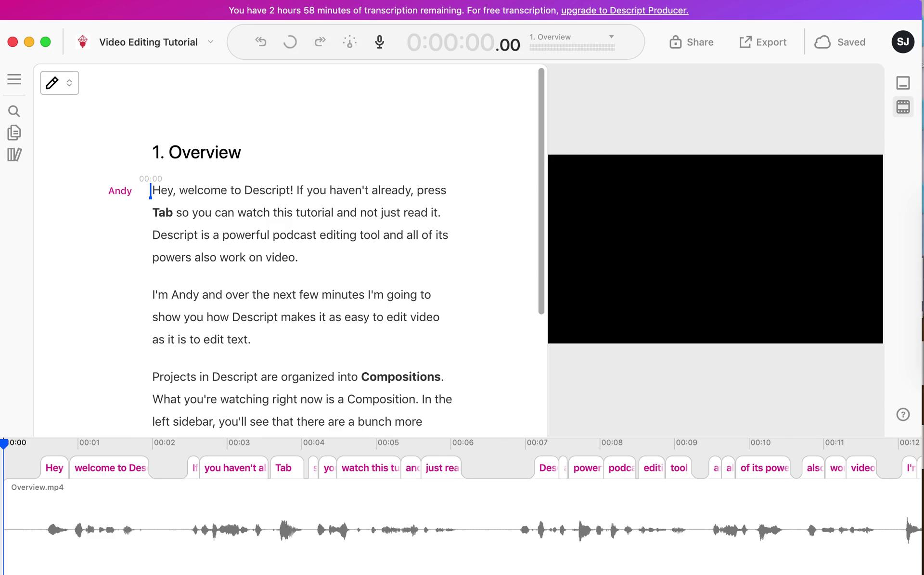Viewport: 924px width, 575px height.
Task: Click the macOS yellow minimize button
Action: pos(29,42)
